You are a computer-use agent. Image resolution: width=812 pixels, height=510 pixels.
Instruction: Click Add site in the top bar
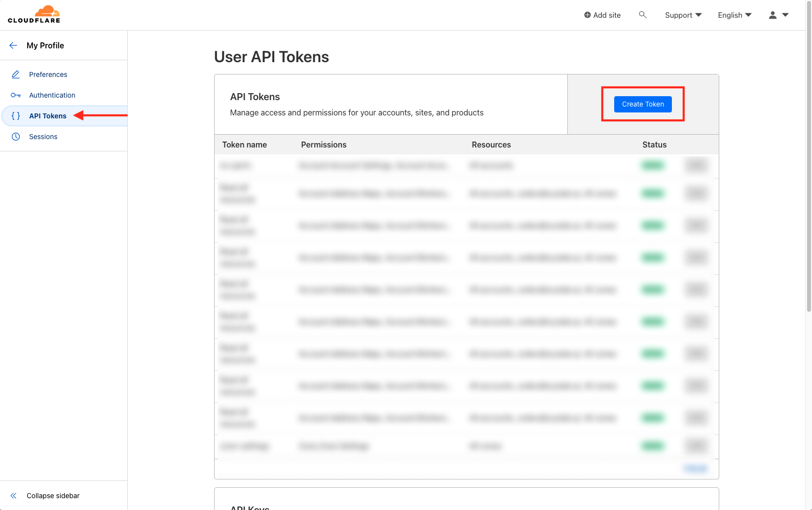click(602, 15)
